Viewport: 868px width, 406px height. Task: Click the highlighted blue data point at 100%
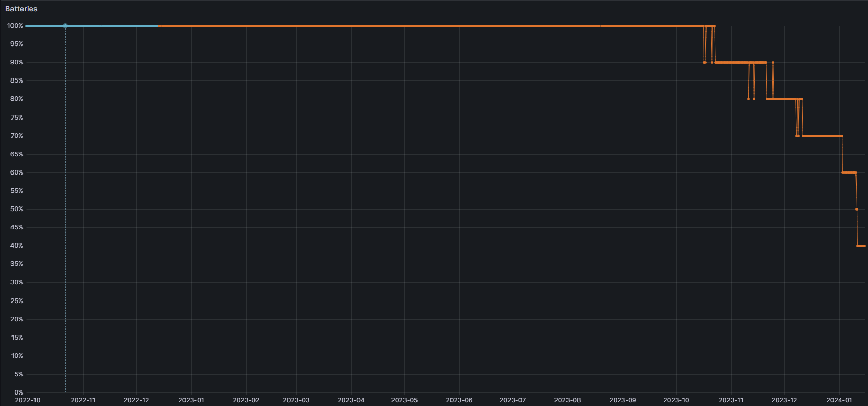coord(65,26)
